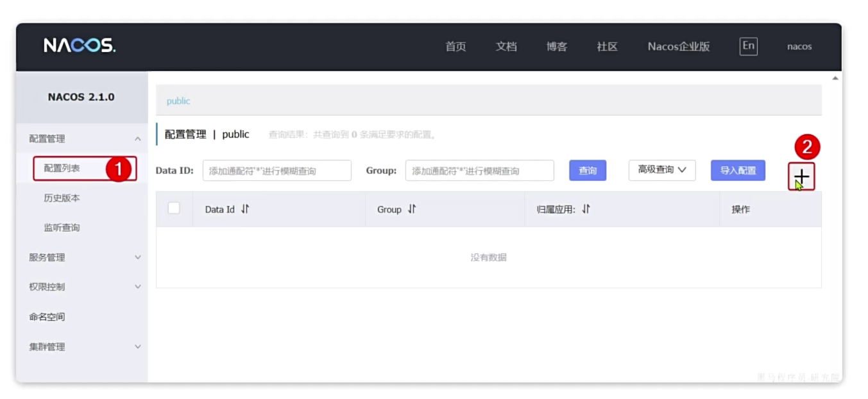This screenshot has height=399, width=868.
Task: Open 配置列表 in the sidebar
Action: (62, 168)
